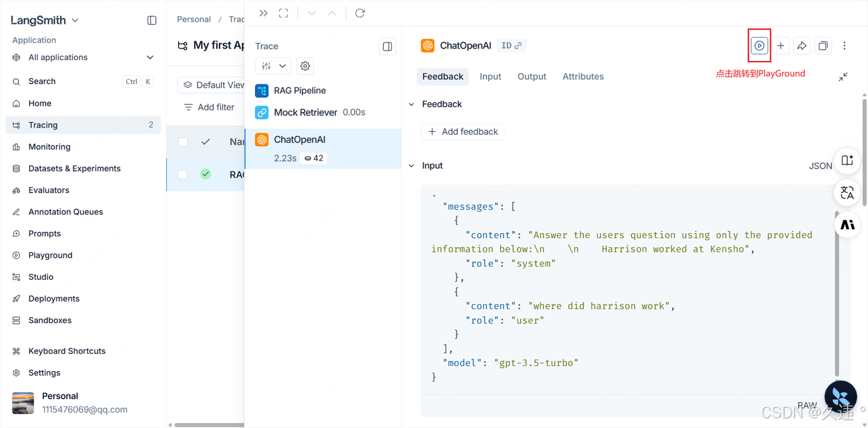Open Playground in the sidebar

coord(83,255)
